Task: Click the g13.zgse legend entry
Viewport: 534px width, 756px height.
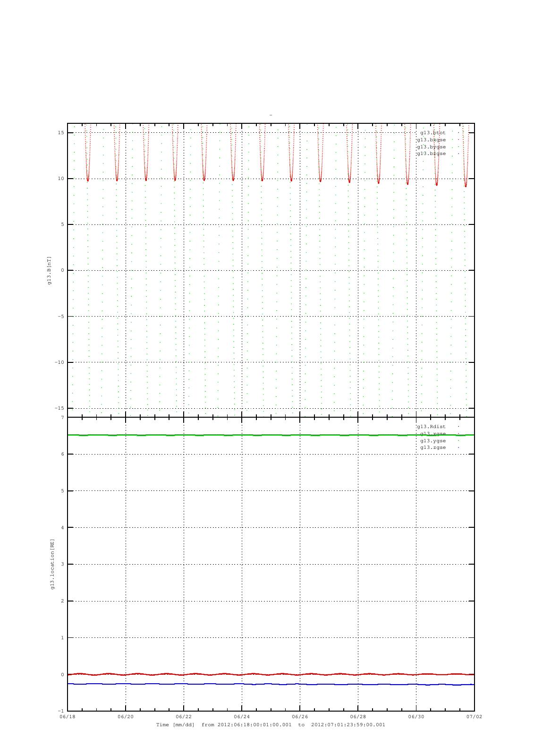Action: click(432, 447)
